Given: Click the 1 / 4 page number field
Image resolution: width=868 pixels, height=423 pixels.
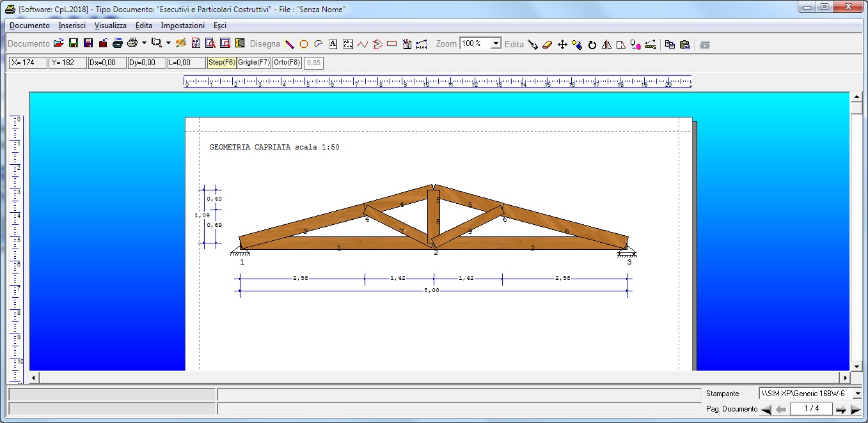Looking at the screenshot, I should [x=811, y=408].
